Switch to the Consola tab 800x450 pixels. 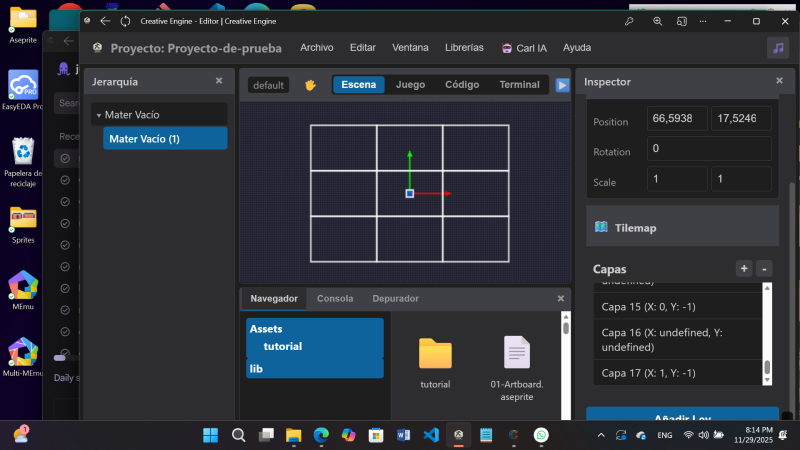pyautogui.click(x=335, y=298)
